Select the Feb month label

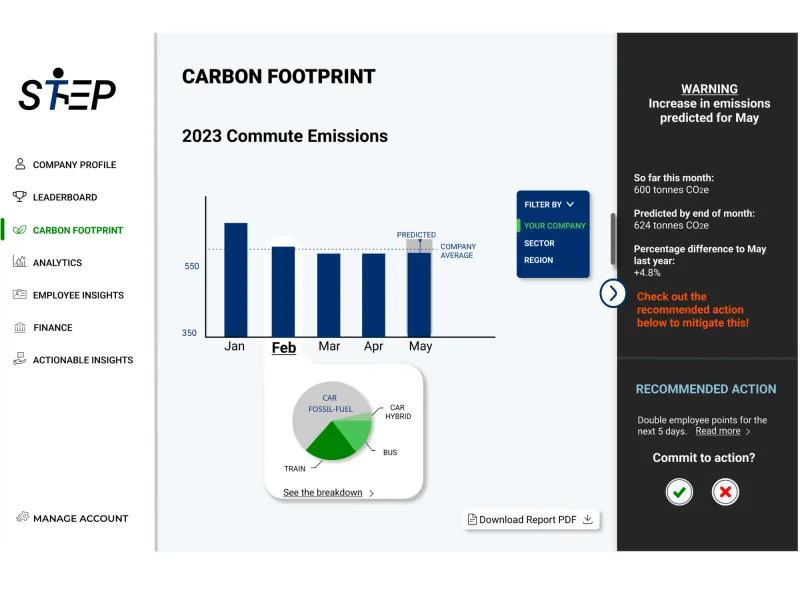pyautogui.click(x=284, y=347)
